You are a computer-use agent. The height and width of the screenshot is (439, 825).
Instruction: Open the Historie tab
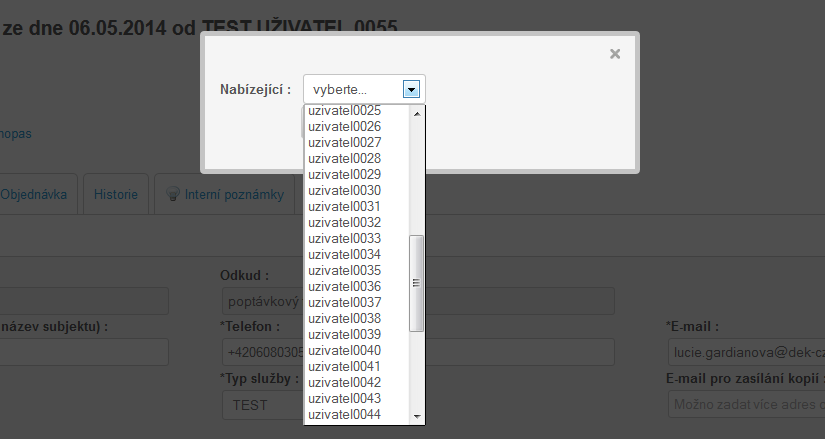tap(116, 194)
